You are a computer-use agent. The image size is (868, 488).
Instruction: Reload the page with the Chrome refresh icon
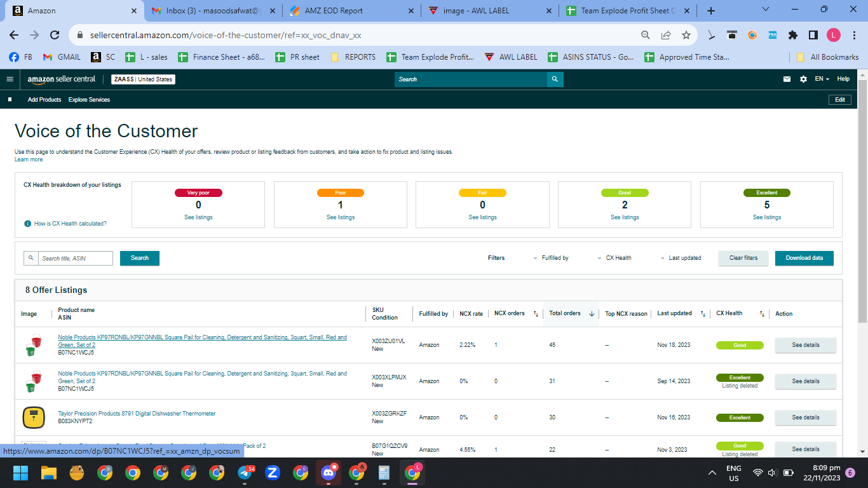(x=55, y=35)
